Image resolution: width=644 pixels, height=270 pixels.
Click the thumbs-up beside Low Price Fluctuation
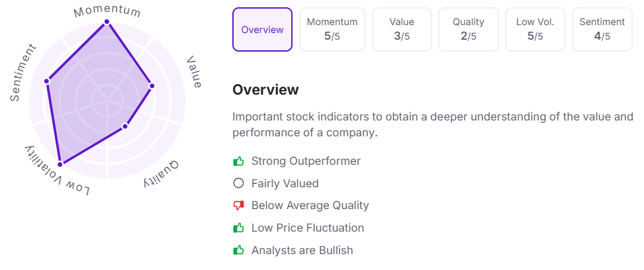point(239,228)
